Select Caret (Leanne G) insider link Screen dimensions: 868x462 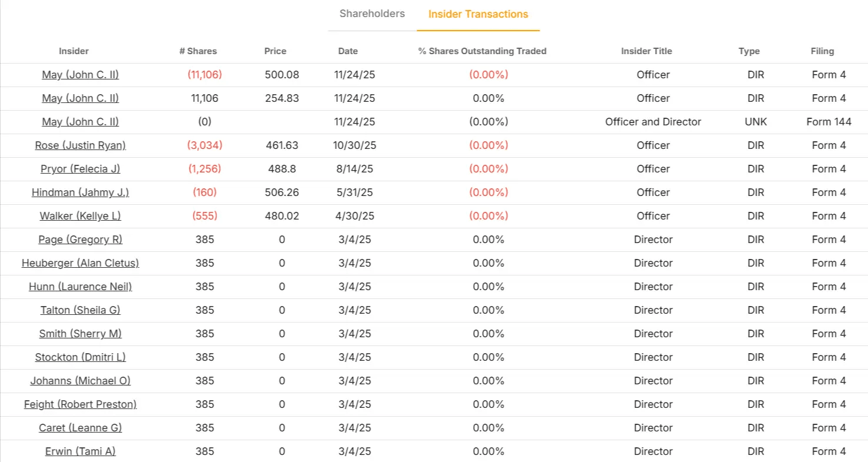point(81,428)
